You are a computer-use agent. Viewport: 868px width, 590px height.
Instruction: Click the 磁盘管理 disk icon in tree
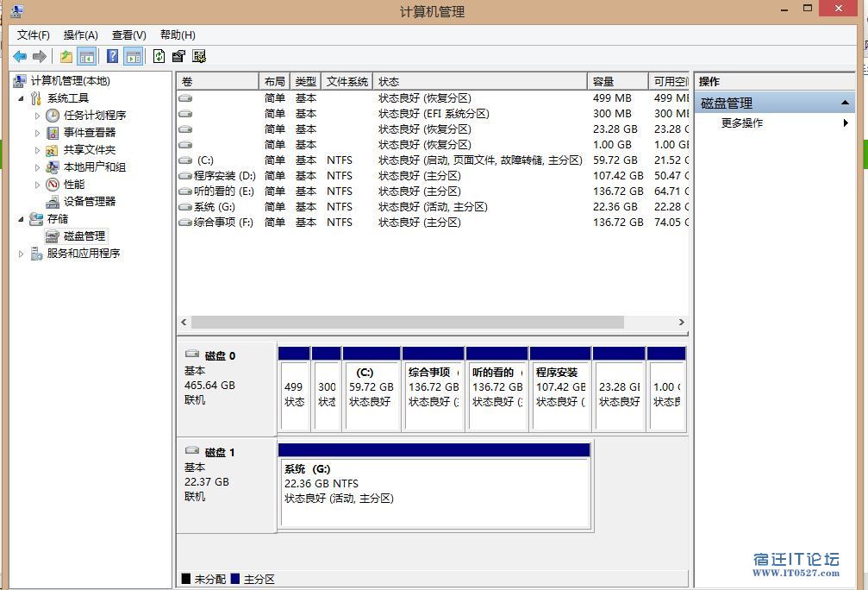click(x=53, y=236)
